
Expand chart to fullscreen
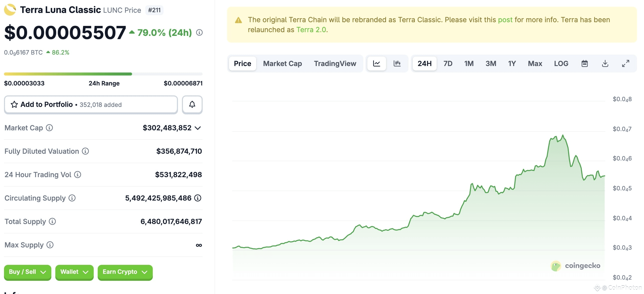coord(626,64)
